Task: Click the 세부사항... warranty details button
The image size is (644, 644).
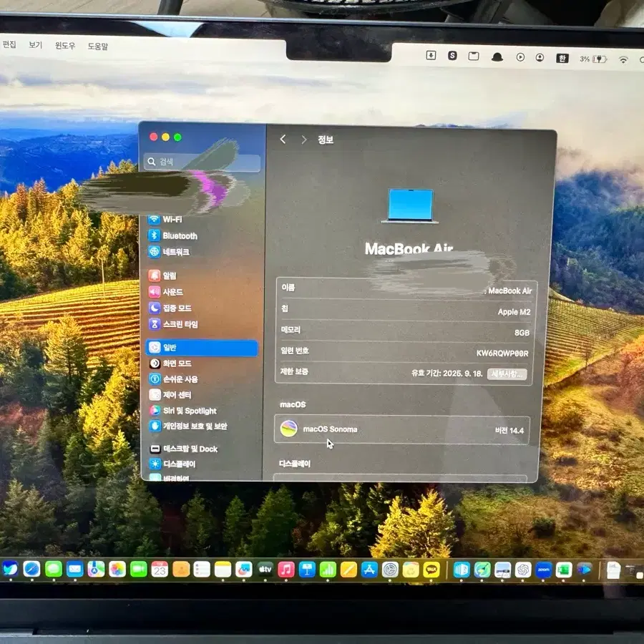Action: click(507, 374)
